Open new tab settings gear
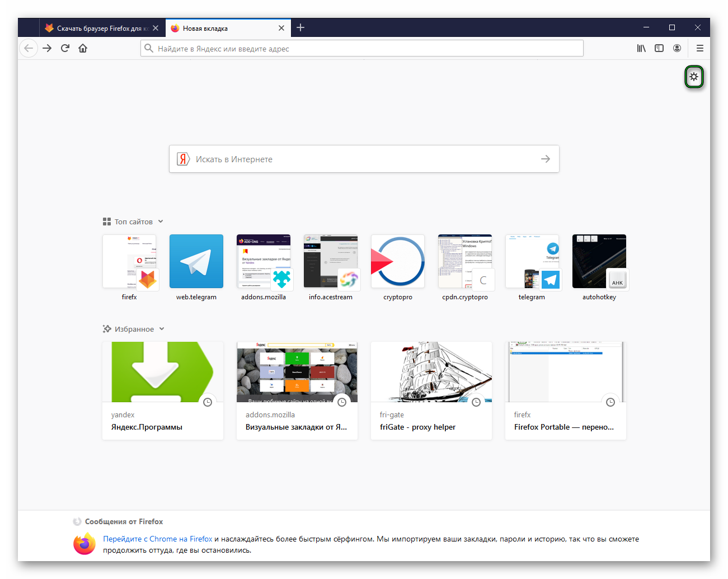 (x=694, y=77)
